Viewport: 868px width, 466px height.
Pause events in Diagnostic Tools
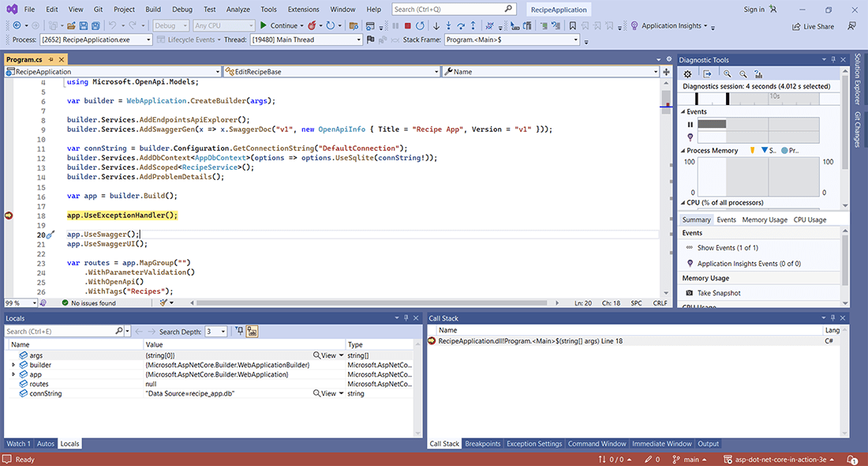(690, 124)
